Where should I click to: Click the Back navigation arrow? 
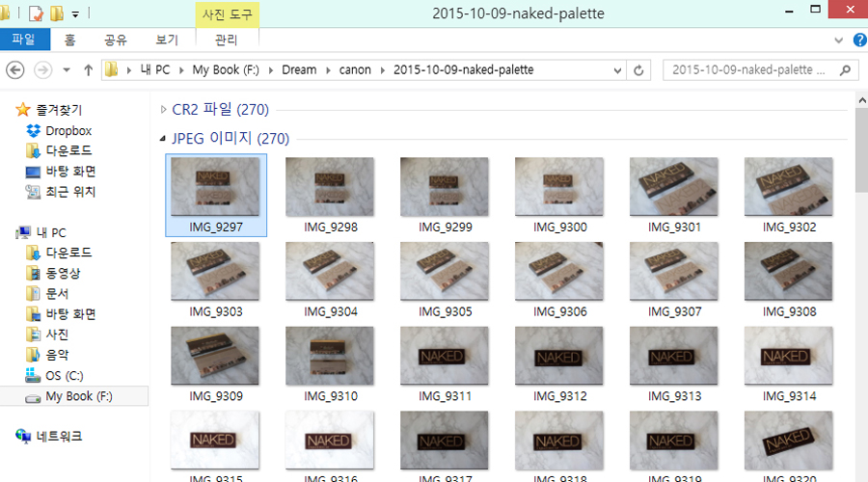[16, 70]
